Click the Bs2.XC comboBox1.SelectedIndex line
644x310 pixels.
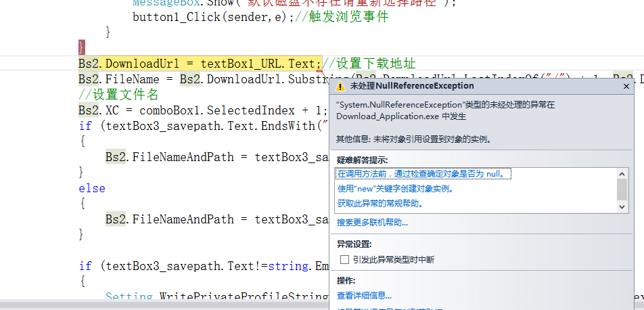204,110
